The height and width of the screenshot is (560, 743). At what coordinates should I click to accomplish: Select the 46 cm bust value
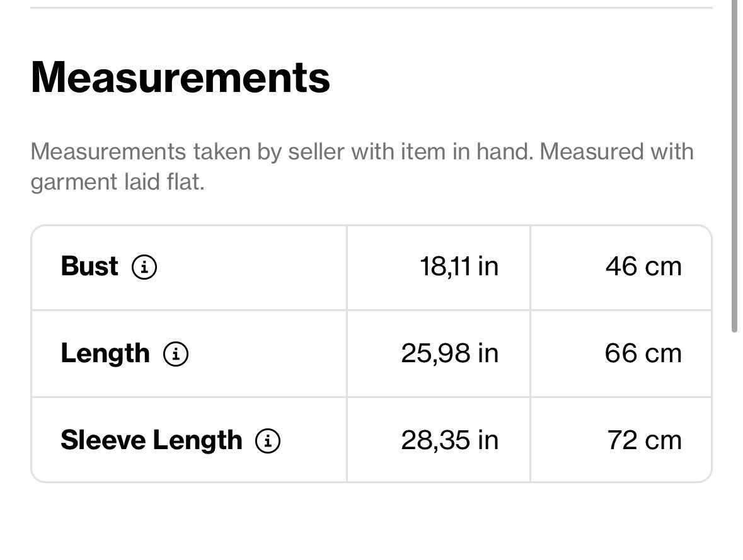tap(643, 266)
